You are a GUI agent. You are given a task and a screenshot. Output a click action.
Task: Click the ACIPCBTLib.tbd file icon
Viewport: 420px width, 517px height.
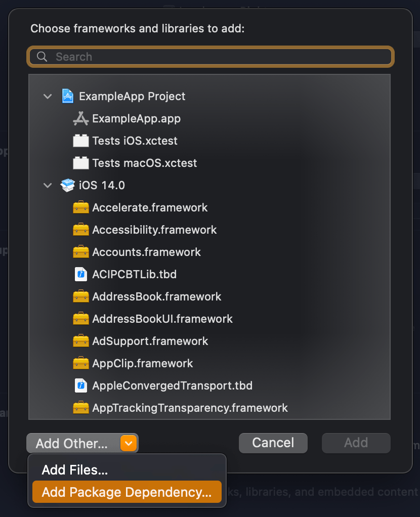[81, 275]
